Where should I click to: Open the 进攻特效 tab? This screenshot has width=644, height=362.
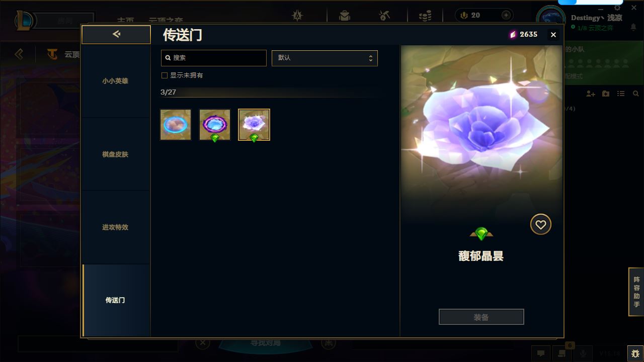(116, 227)
